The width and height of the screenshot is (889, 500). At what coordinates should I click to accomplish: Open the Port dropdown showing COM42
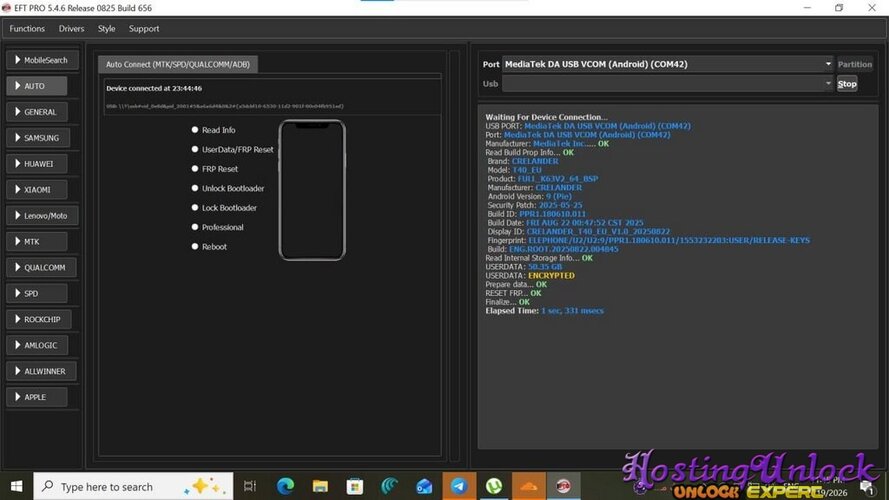(x=668, y=64)
